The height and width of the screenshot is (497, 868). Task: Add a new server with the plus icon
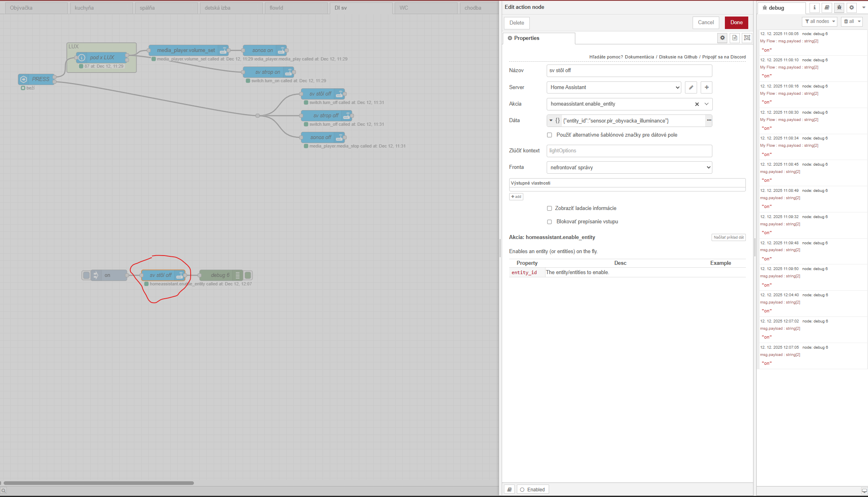[706, 87]
